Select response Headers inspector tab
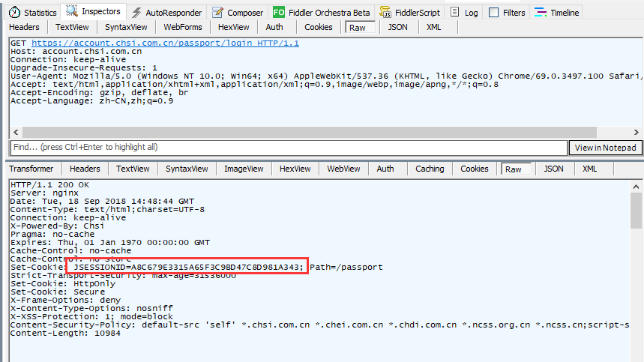The height and width of the screenshot is (362, 644). coord(85,169)
